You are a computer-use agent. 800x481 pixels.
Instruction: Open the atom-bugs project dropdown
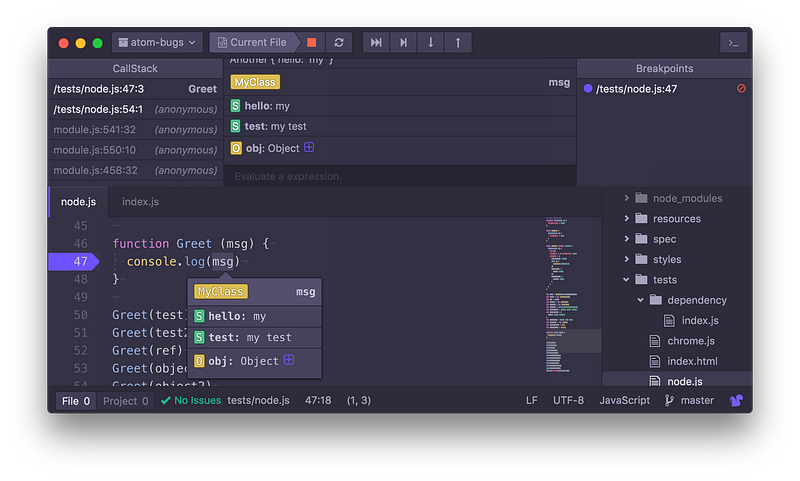click(157, 43)
